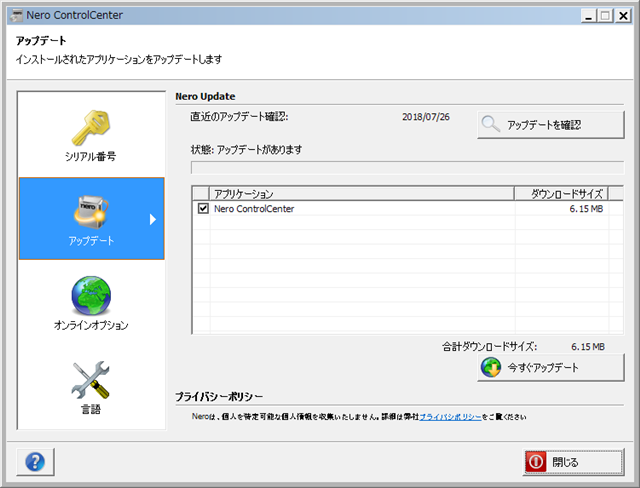Image resolution: width=640 pixels, height=488 pixels.
Task: Click the 合計ダウンロードサイズ label
Action: (489, 347)
